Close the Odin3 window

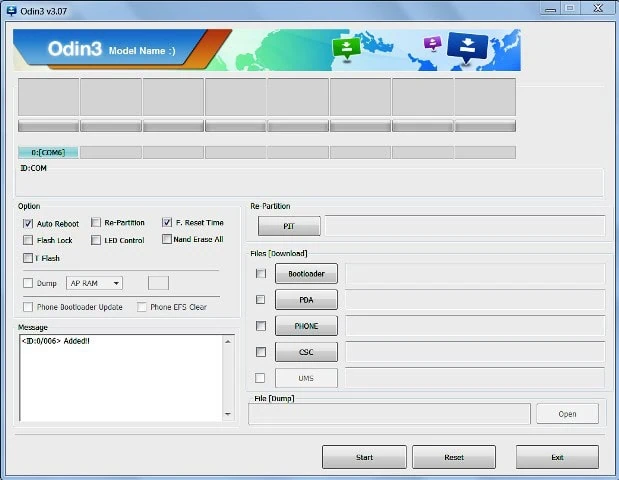pyautogui.click(x=598, y=8)
